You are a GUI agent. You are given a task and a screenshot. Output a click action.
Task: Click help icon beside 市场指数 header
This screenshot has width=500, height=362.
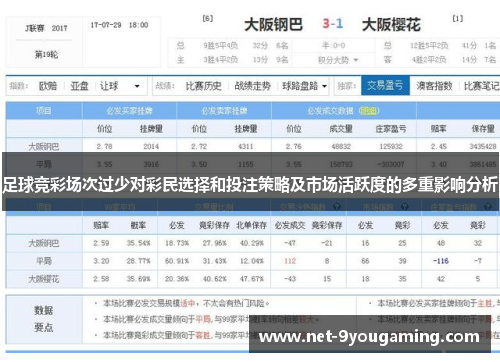(405, 207)
